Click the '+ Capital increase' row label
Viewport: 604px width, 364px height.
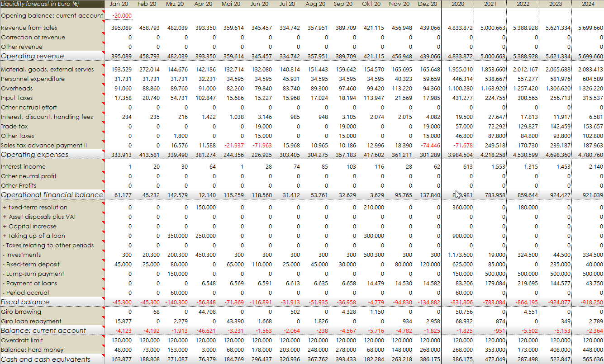point(29,227)
